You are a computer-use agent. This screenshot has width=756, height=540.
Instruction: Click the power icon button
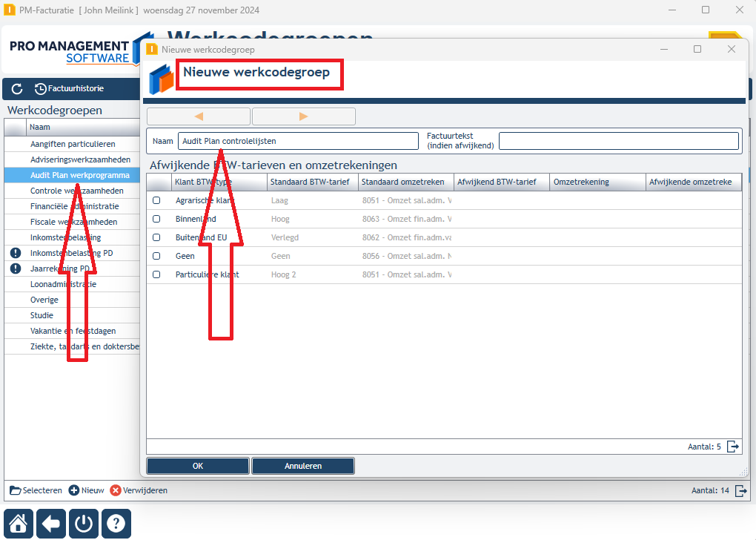(x=84, y=523)
